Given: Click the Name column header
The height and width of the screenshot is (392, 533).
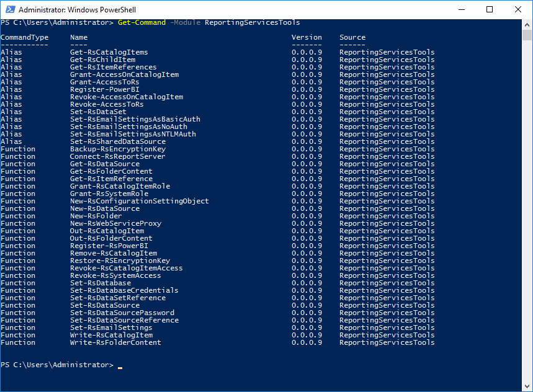Looking at the screenshot, I should click(79, 37).
